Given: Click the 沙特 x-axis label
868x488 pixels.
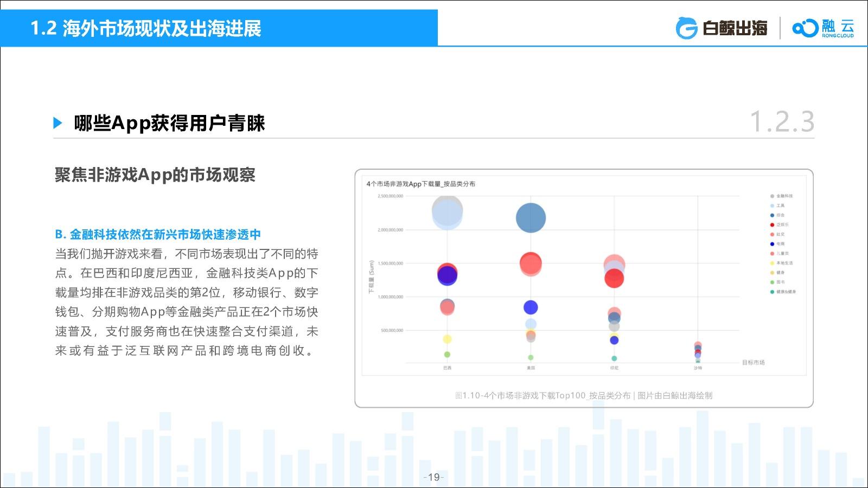Looking at the screenshot, I should (698, 368).
